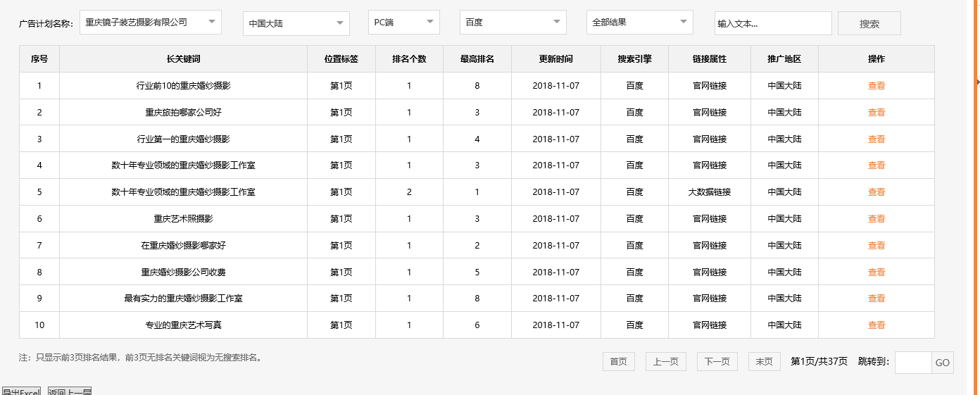Screen dimensions: 980x395
Task: Open the 全部结果 filter dropdown
Action: pyautogui.click(x=640, y=23)
